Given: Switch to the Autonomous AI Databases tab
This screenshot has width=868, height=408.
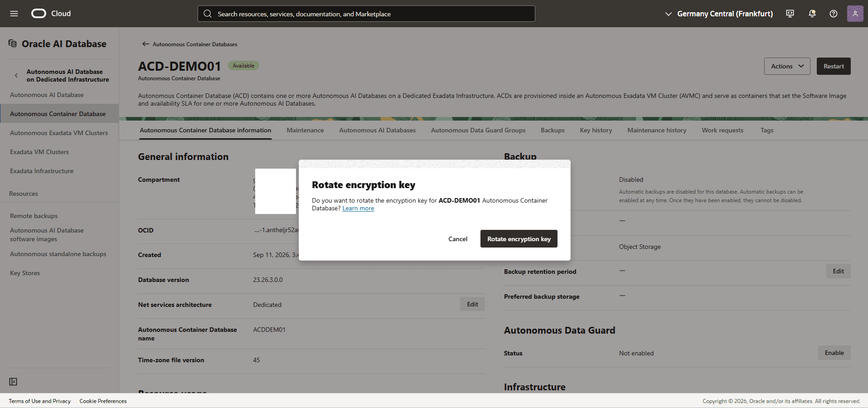Looking at the screenshot, I should 377,130.
